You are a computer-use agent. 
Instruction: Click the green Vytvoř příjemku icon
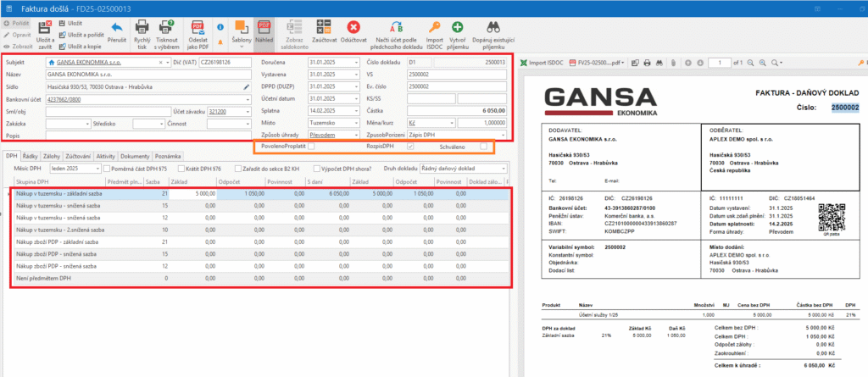tap(457, 27)
